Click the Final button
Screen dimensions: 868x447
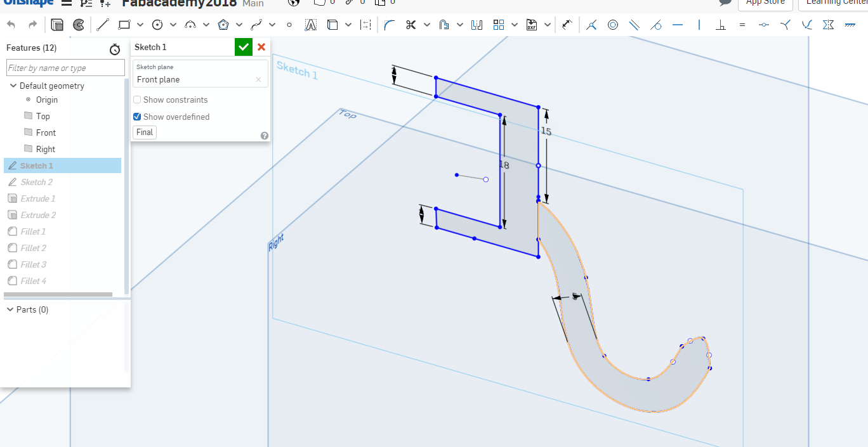pos(145,133)
